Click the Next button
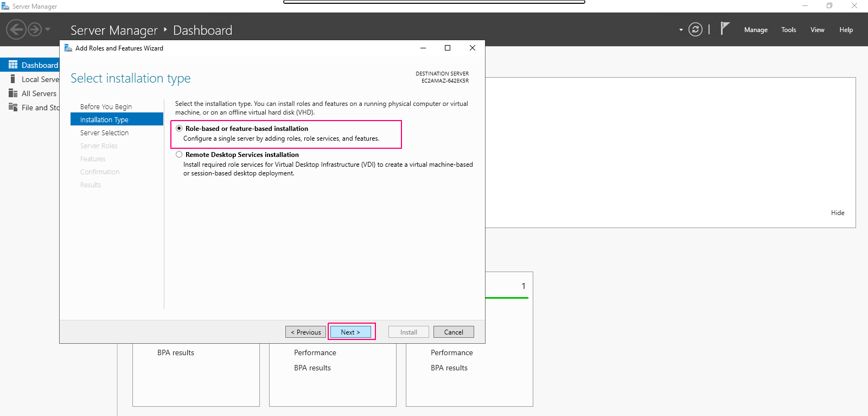The image size is (868, 416). coord(350,332)
